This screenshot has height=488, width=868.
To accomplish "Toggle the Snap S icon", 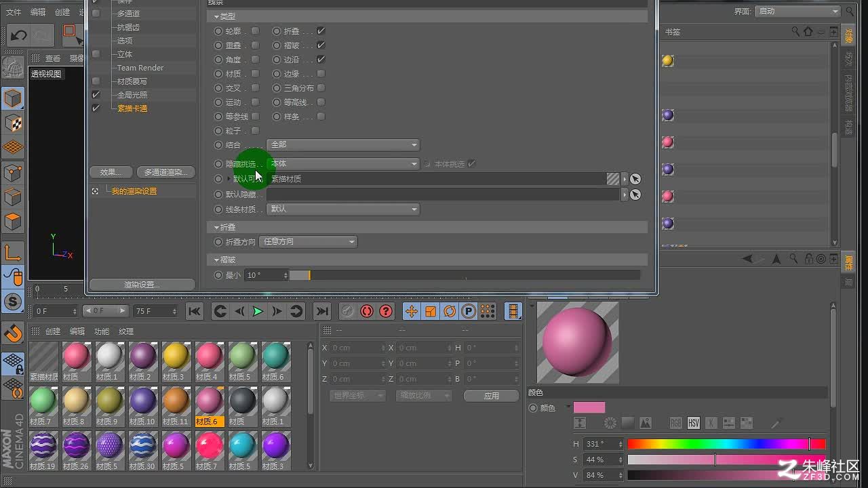I will point(13,301).
